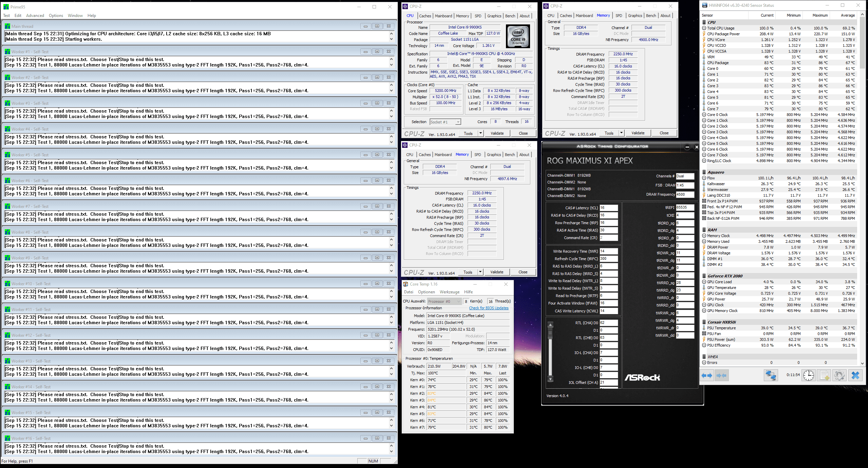Click Validate button in bottom CPU-Z window
This screenshot has width=868, height=468.
pyautogui.click(x=497, y=272)
